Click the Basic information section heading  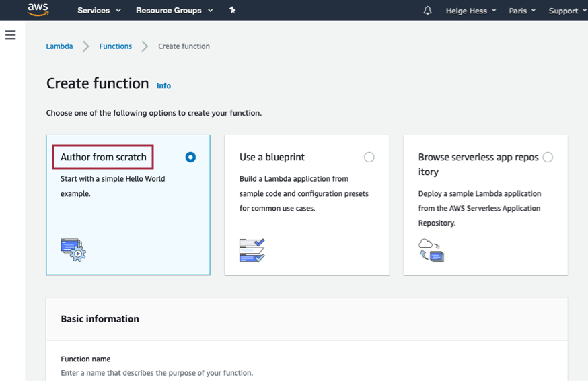[x=100, y=318]
